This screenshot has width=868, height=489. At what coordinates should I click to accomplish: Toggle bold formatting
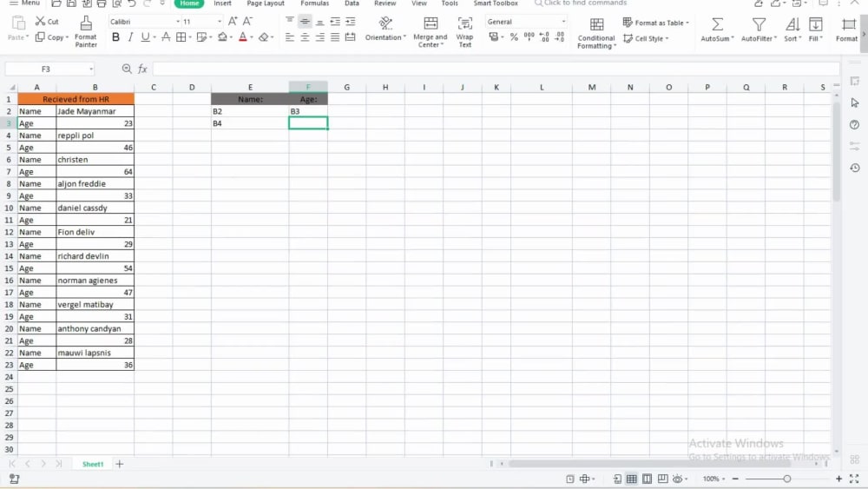[x=115, y=37]
